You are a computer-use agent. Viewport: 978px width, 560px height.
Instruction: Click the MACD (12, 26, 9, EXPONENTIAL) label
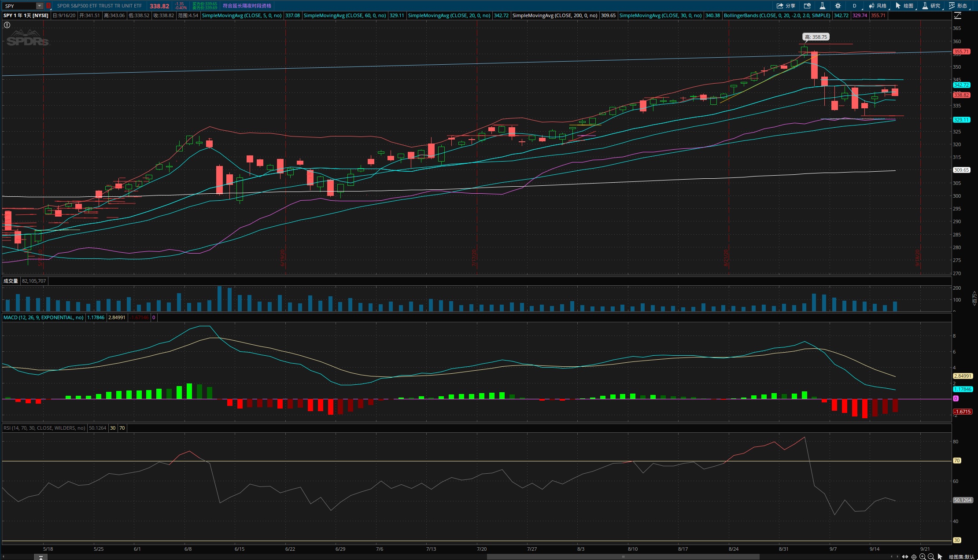(44, 317)
